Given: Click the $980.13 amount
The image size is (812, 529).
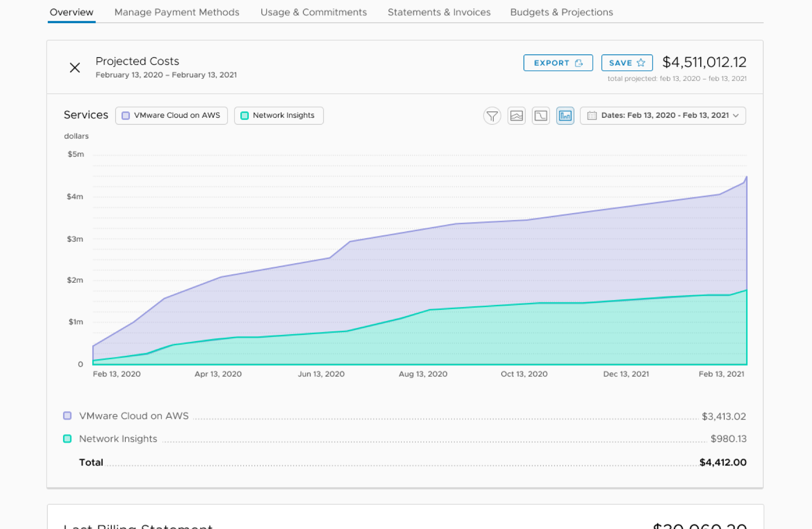Looking at the screenshot, I should (728, 439).
